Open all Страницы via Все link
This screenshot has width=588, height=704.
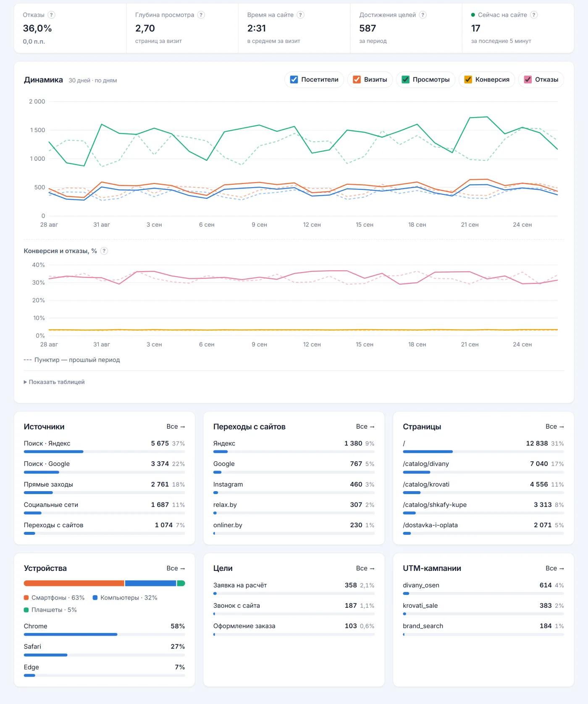pyautogui.click(x=554, y=427)
